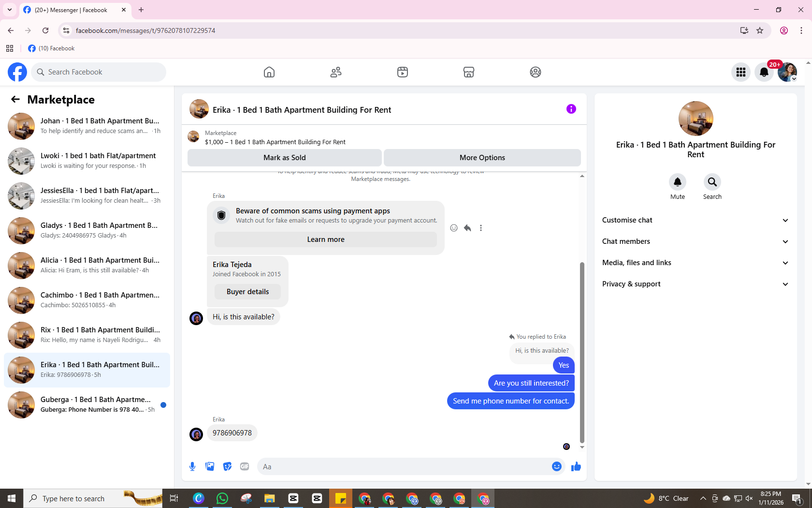Click the phone number message 9786906978

[x=232, y=433]
